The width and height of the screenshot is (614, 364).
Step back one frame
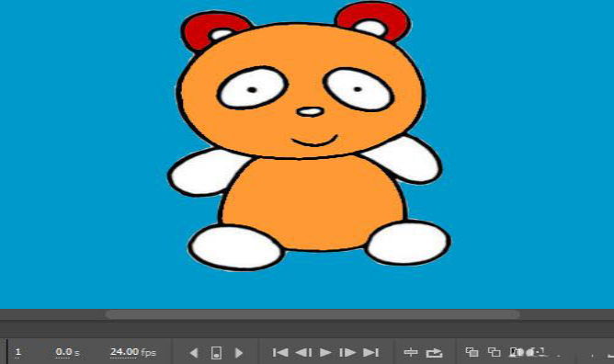point(303,353)
